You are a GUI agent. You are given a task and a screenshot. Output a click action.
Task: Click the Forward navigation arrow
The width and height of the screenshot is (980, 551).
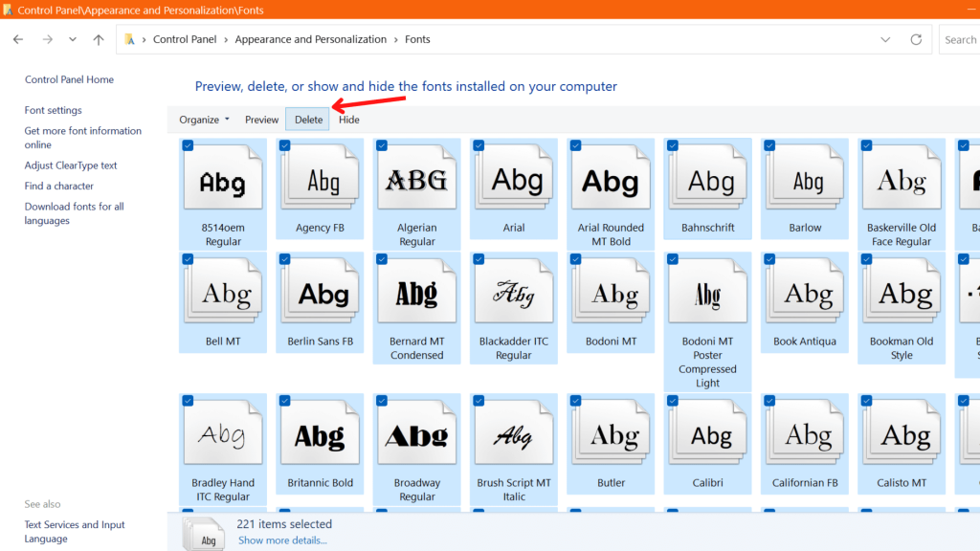point(48,39)
